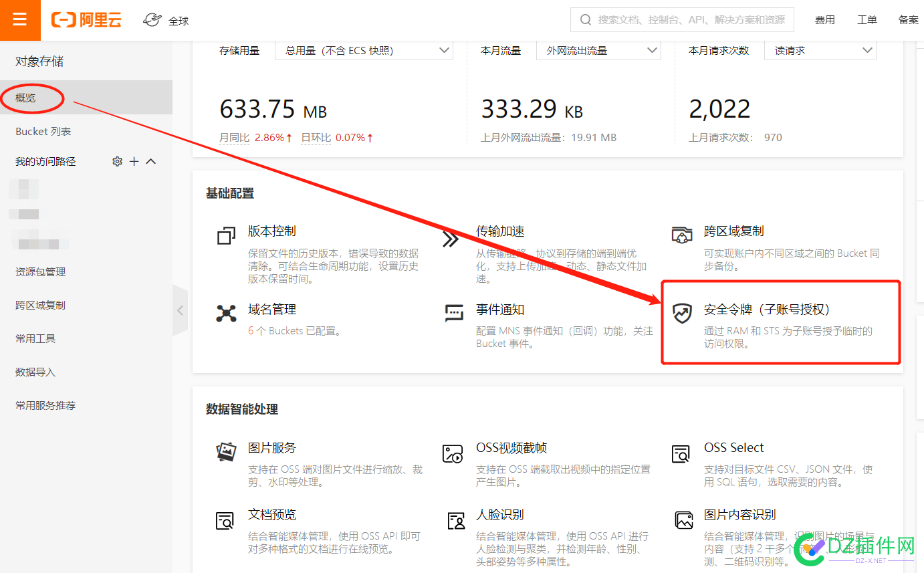
Task: Click the OSS Select icon
Action: (681, 454)
